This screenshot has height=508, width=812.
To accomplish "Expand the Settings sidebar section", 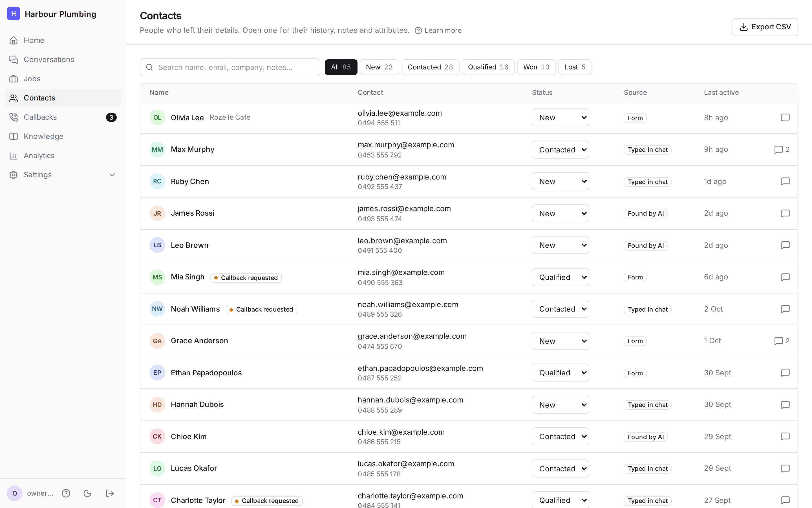I will 63,175.
